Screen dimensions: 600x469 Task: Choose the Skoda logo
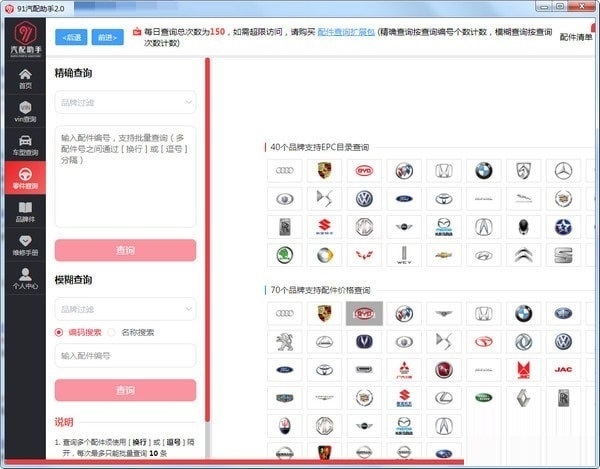point(285,255)
